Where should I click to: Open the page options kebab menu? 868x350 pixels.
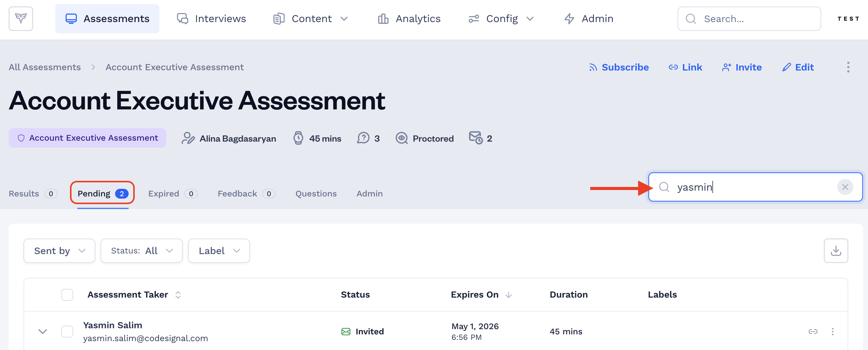848,67
